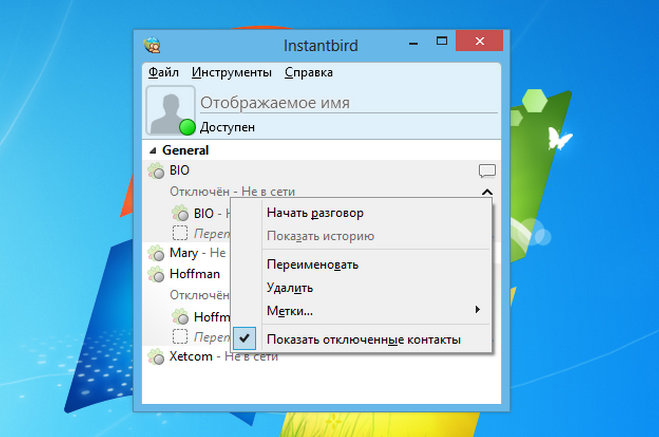
Task: Click the dashed box icon under BIO
Action: (x=180, y=233)
